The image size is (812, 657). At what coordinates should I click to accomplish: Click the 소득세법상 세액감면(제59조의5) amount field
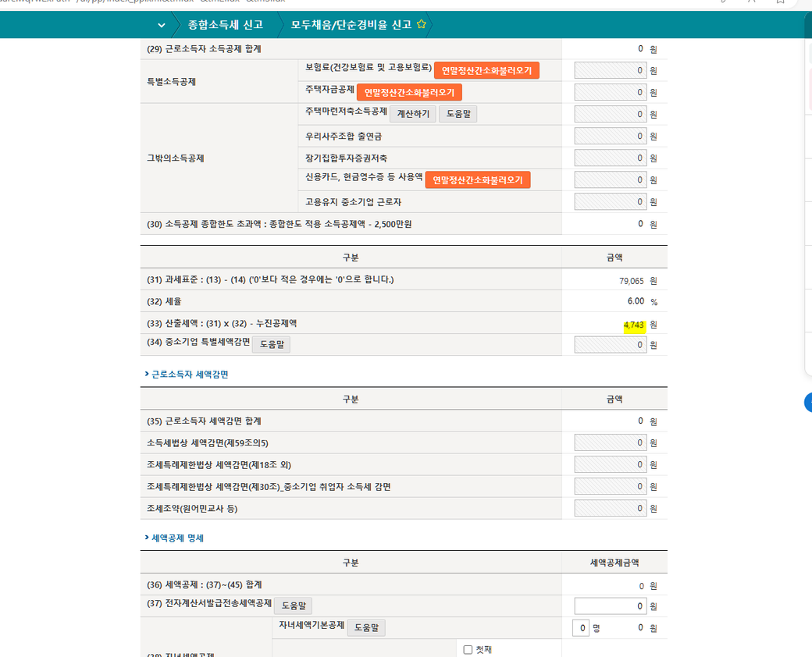coord(611,443)
